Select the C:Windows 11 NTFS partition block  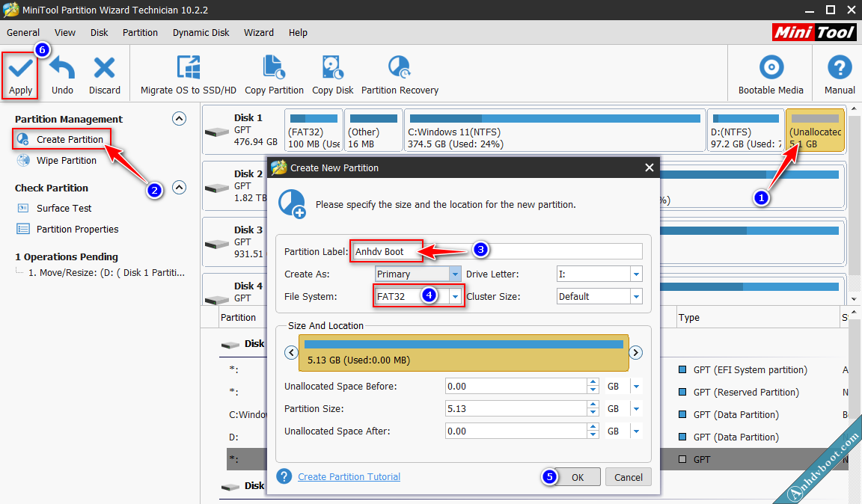click(x=554, y=129)
